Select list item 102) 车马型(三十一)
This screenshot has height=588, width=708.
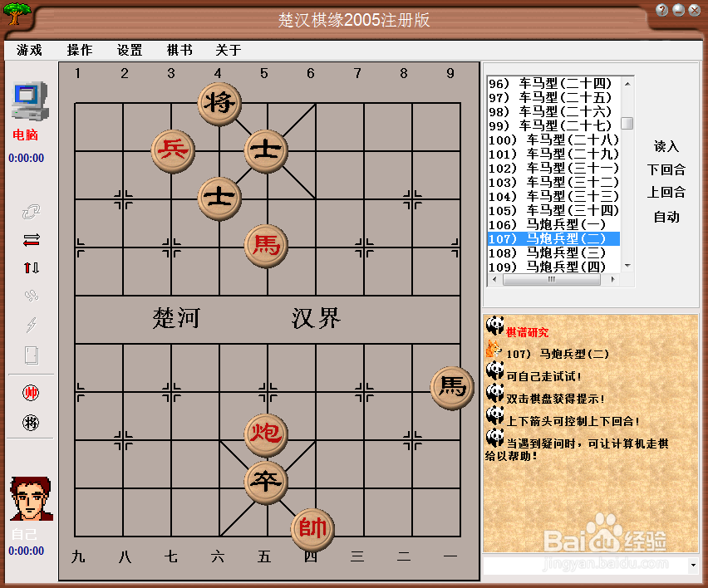pos(553,169)
